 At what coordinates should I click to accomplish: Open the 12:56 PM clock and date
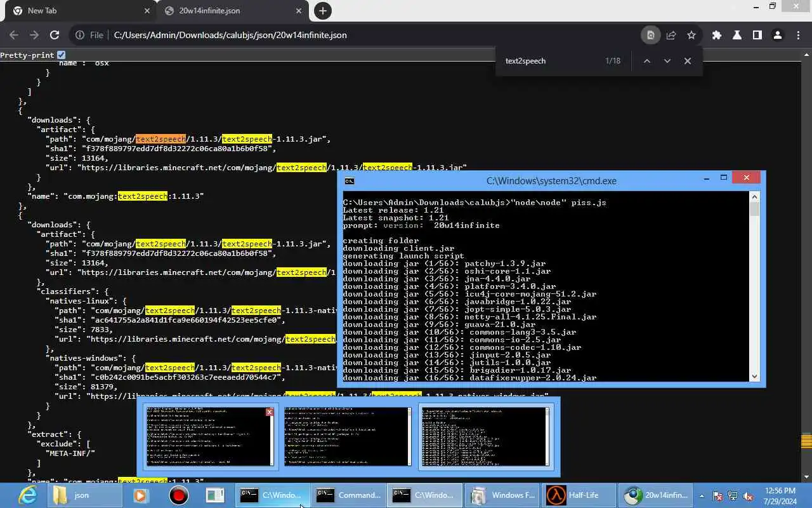click(x=780, y=495)
